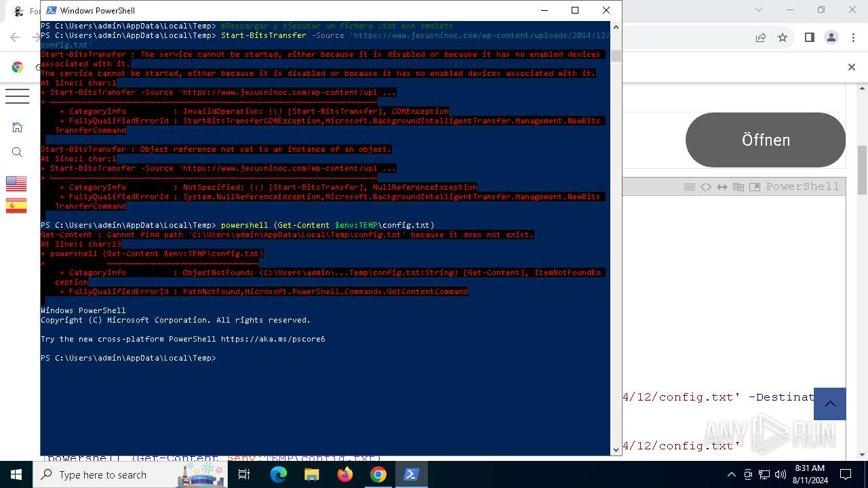This screenshot has width=868, height=488.
Task: Click the Chrome logo in infobar
Action: click(x=18, y=67)
